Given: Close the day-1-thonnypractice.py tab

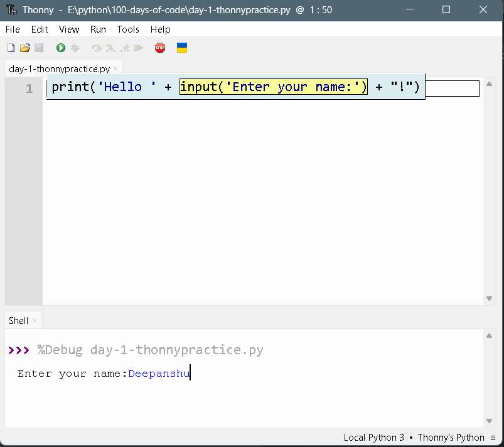Looking at the screenshot, I should pos(115,68).
